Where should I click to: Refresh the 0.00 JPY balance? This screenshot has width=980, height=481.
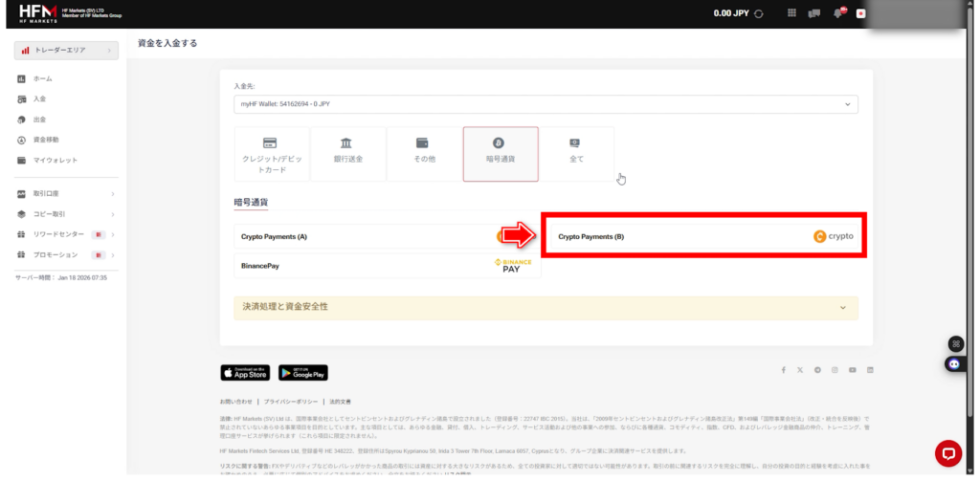click(x=759, y=13)
